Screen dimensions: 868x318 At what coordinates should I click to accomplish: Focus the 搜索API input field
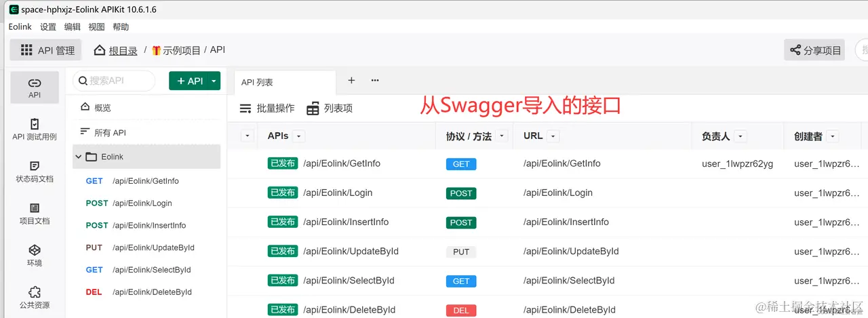114,81
